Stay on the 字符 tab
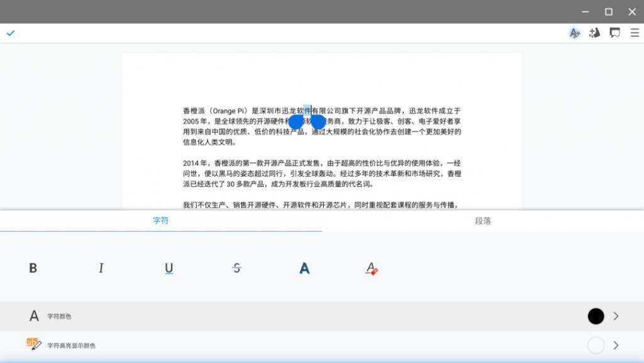 point(160,221)
